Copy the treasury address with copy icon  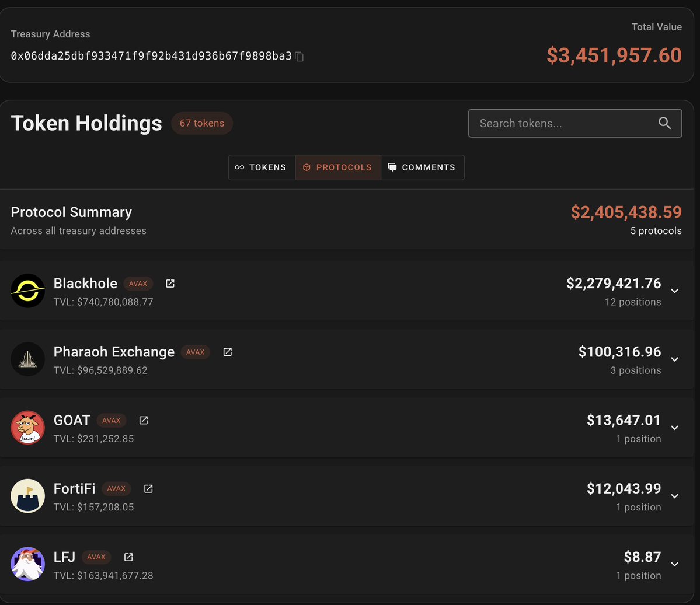click(299, 57)
